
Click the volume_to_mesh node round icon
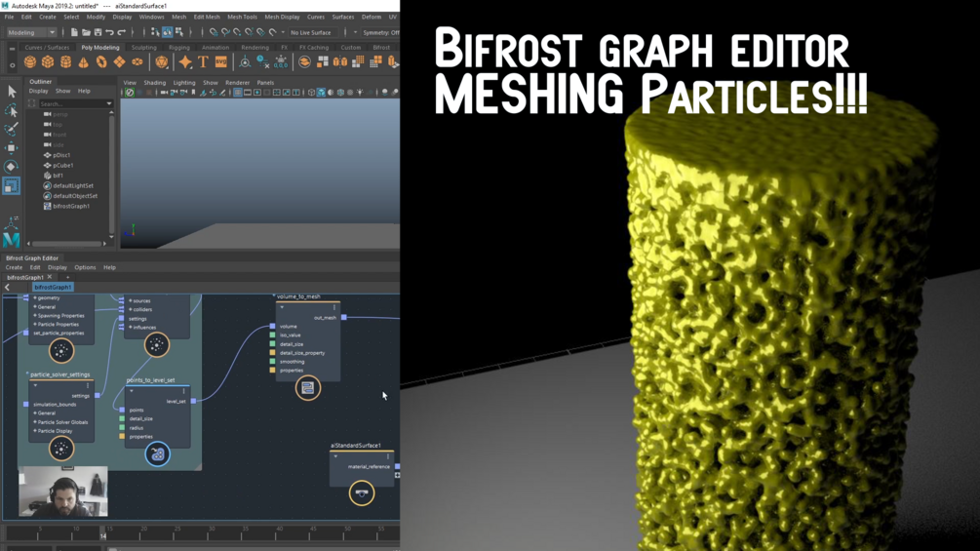(307, 388)
